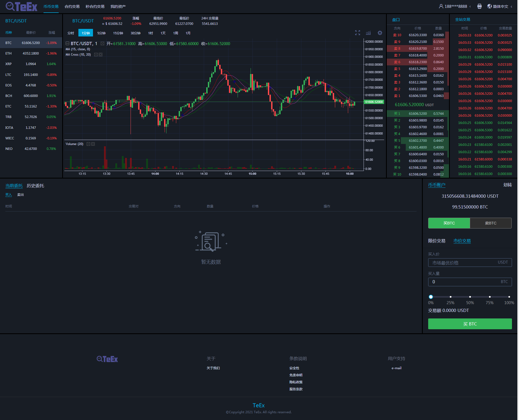Open the 合约交易 nav tab
Screen dimensions: 519x420
(72, 6)
